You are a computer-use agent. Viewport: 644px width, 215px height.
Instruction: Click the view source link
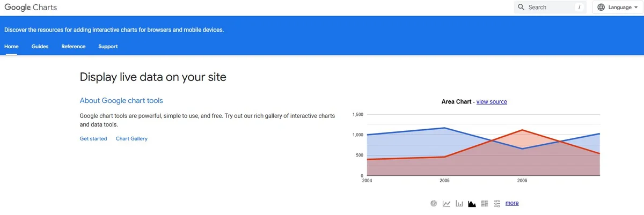point(492,102)
